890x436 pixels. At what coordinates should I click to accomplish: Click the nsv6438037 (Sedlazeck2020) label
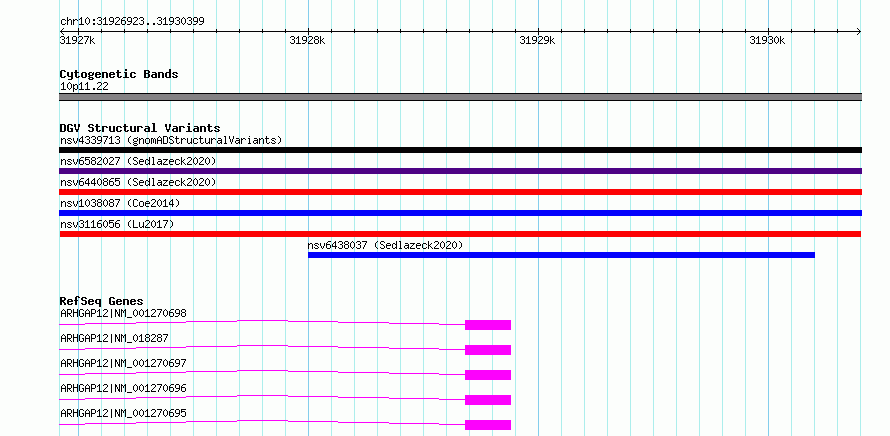pyautogui.click(x=385, y=245)
